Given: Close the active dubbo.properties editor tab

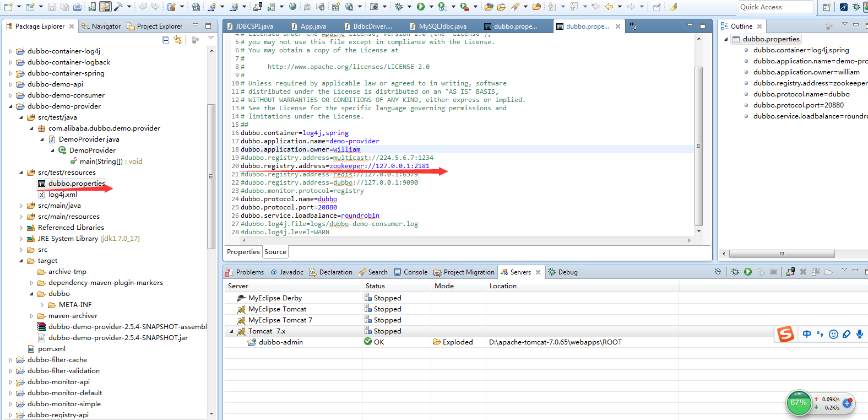Looking at the screenshot, I should pos(618,26).
